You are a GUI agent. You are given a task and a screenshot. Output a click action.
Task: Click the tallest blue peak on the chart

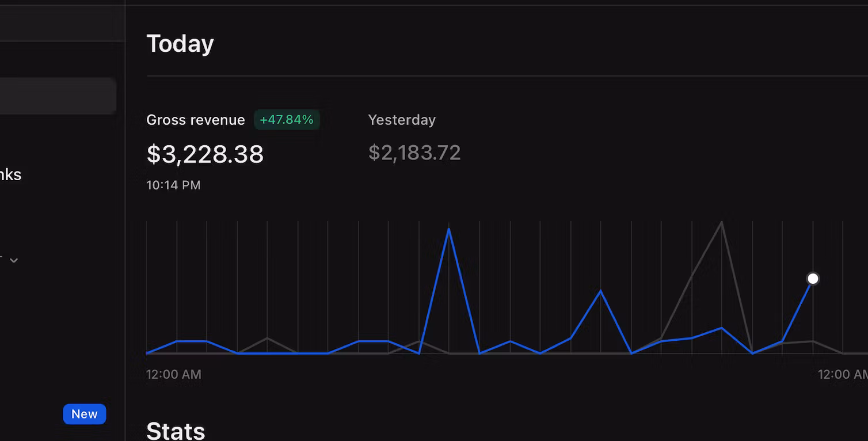(x=449, y=229)
